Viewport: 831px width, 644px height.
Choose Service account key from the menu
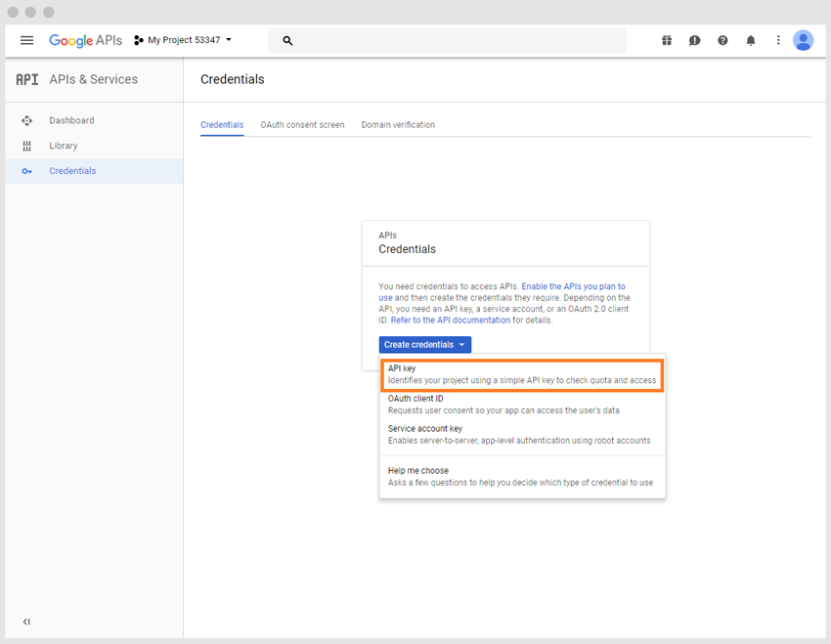522,435
